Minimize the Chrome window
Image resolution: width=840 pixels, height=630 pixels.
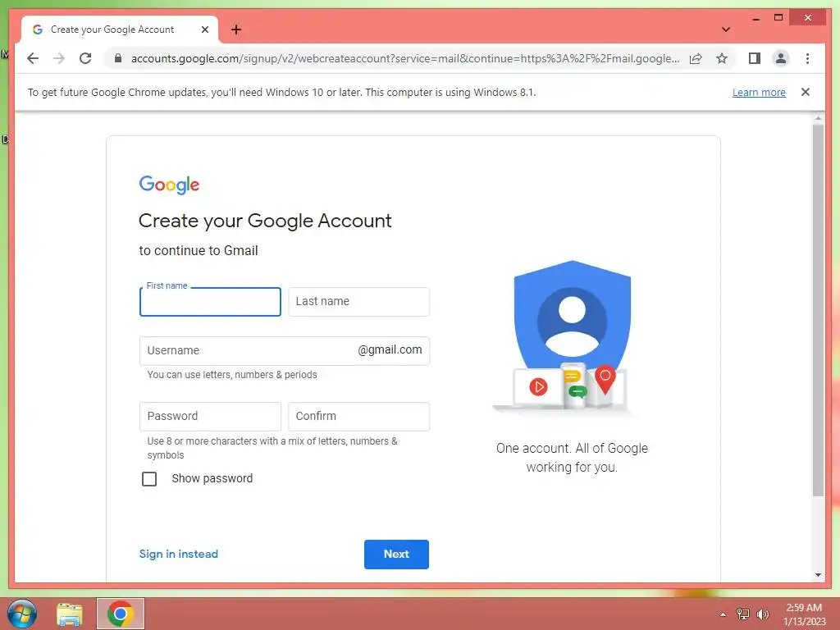(756, 18)
